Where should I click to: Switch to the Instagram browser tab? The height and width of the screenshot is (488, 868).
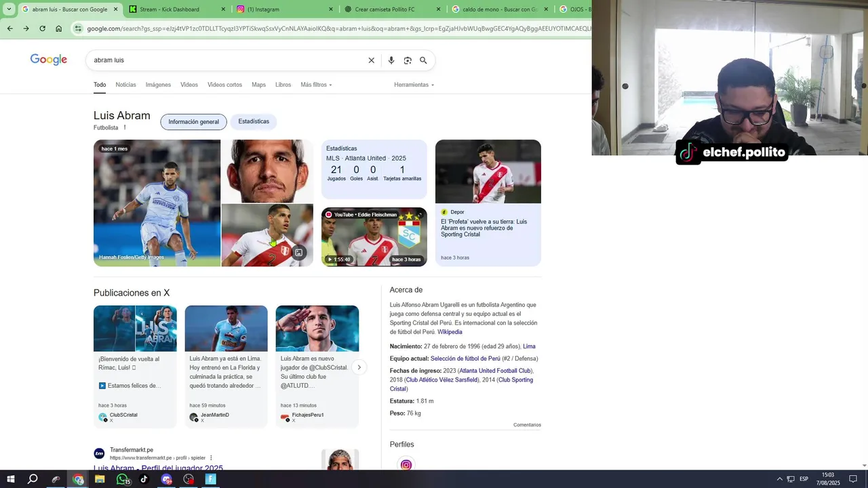[263, 9]
